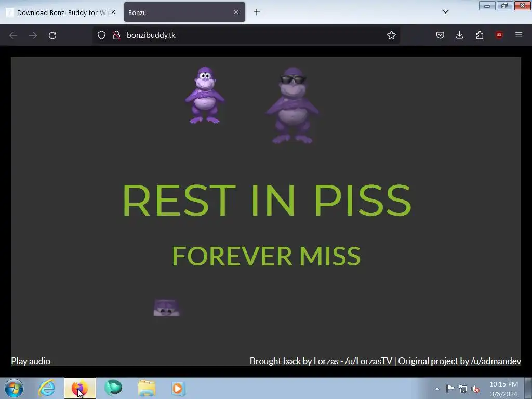Close the Bonzi! tab
The width and height of the screenshot is (532, 399).
tap(236, 12)
